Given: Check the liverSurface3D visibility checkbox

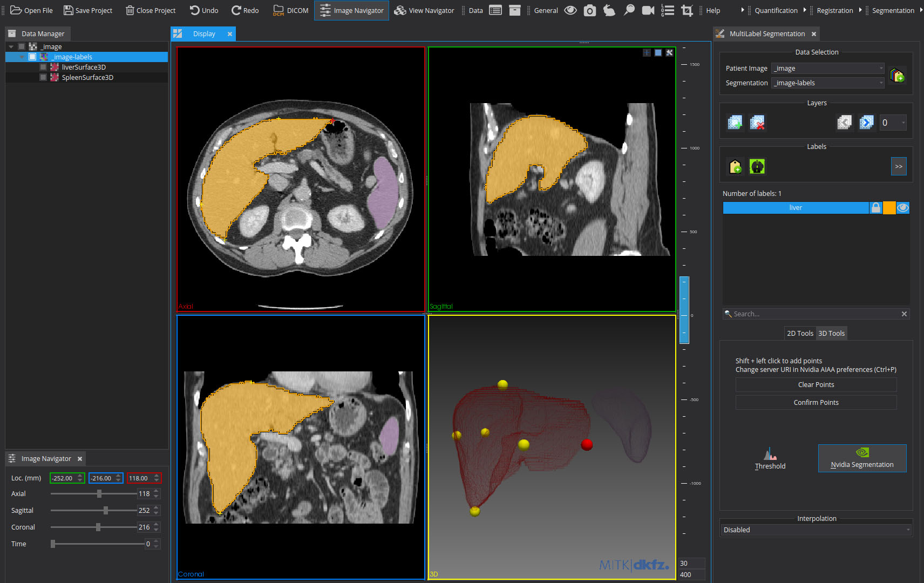Looking at the screenshot, I should (x=43, y=67).
